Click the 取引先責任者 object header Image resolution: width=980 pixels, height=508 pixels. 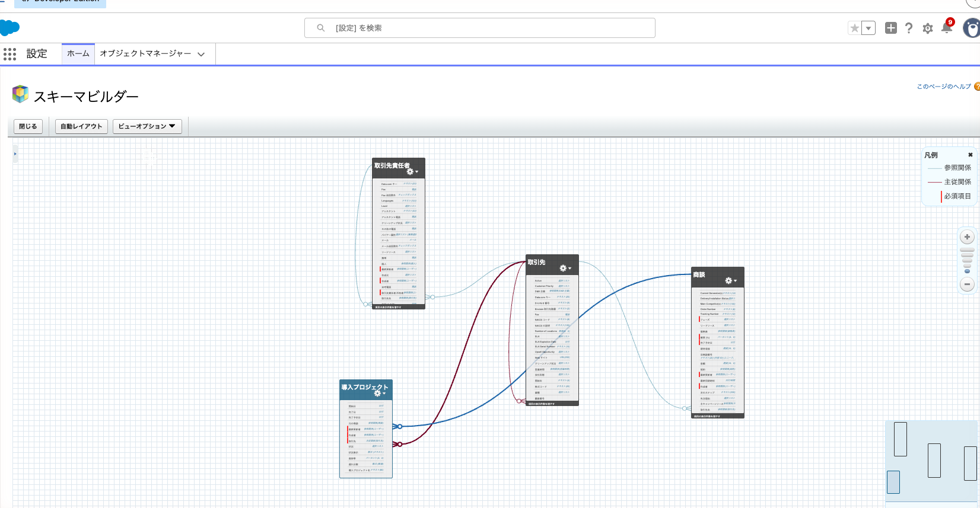point(399,168)
